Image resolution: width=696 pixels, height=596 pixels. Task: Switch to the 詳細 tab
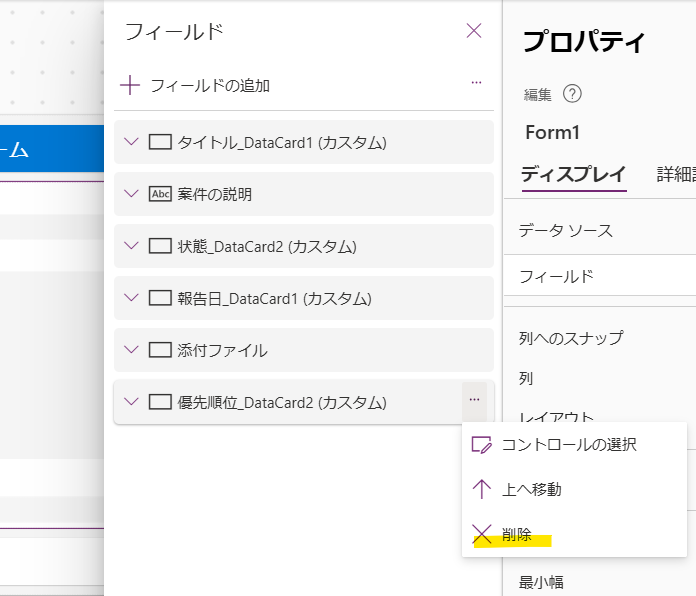pyautogui.click(x=676, y=174)
